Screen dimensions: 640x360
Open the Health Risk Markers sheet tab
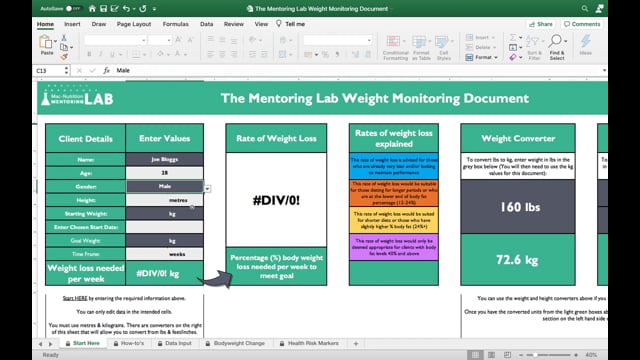(309, 343)
